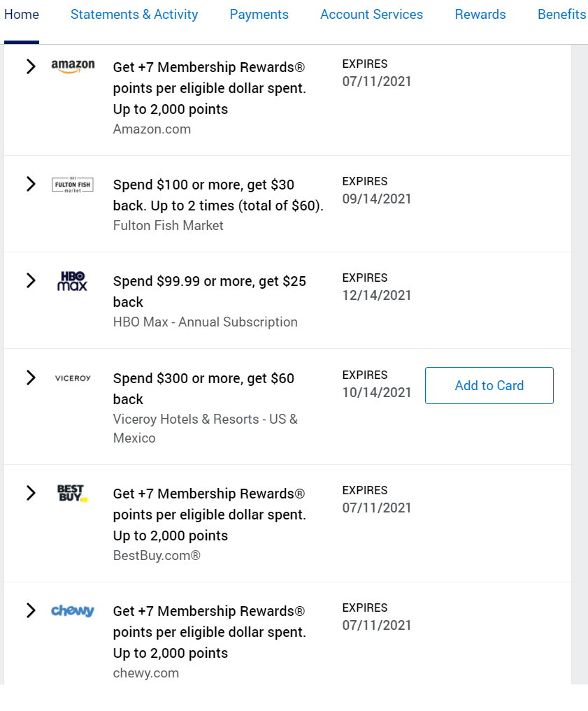Select the Chewy logo icon

(x=73, y=610)
